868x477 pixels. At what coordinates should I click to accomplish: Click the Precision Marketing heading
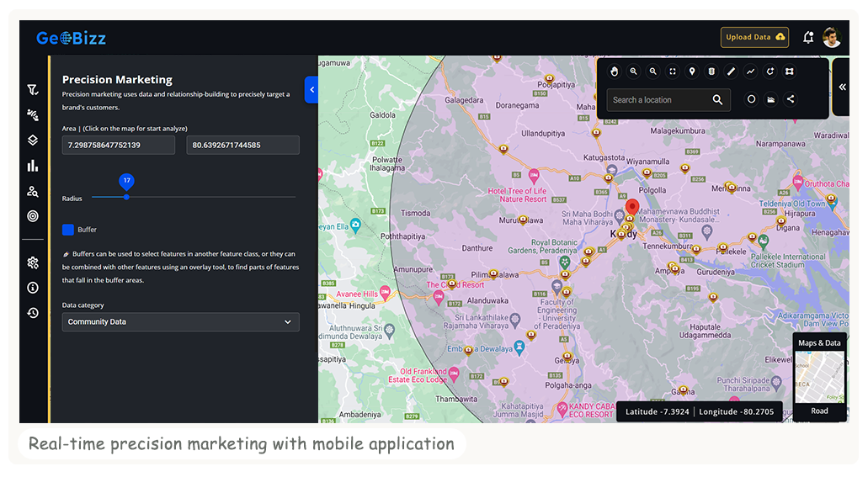point(117,79)
